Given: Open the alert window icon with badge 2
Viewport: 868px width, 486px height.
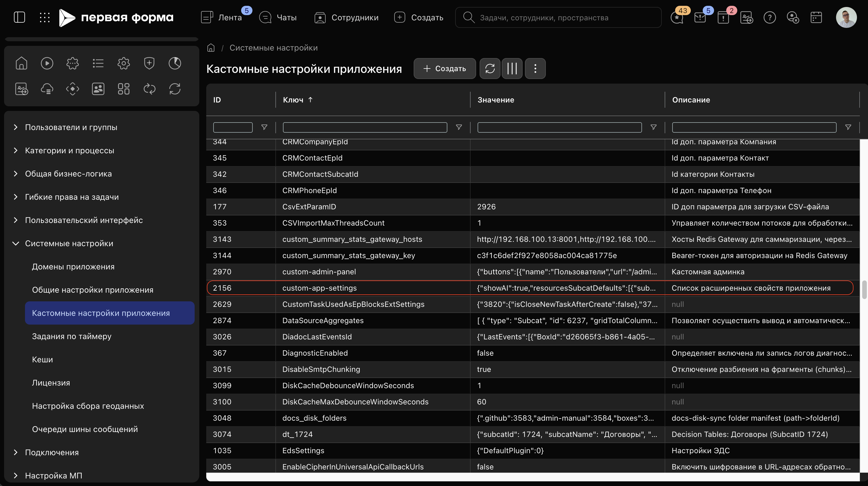Looking at the screenshot, I should [x=723, y=17].
